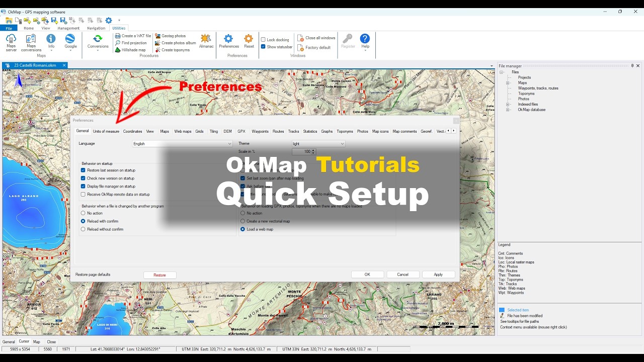Toggle Display file manager on startup
The height and width of the screenshot is (362, 644).
(x=83, y=187)
